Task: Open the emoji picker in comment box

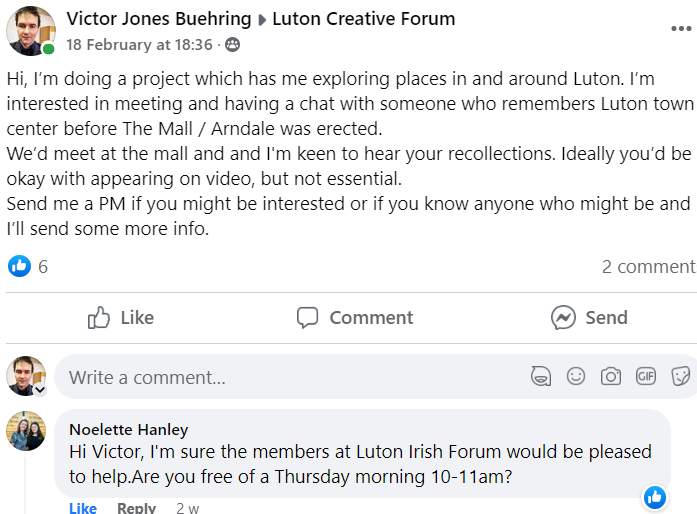Action: pos(576,377)
